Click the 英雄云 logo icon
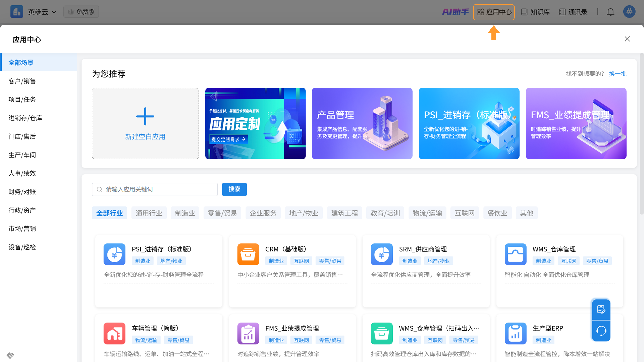 16,12
